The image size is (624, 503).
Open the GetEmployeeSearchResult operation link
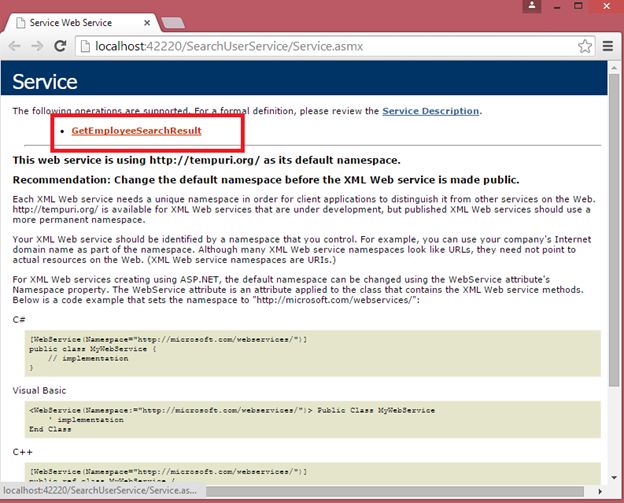[136, 131]
